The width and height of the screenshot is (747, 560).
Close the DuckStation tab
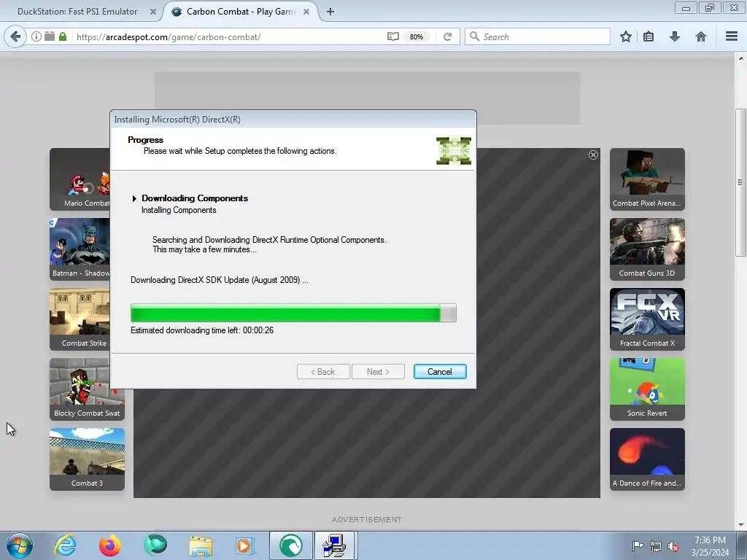[153, 12]
